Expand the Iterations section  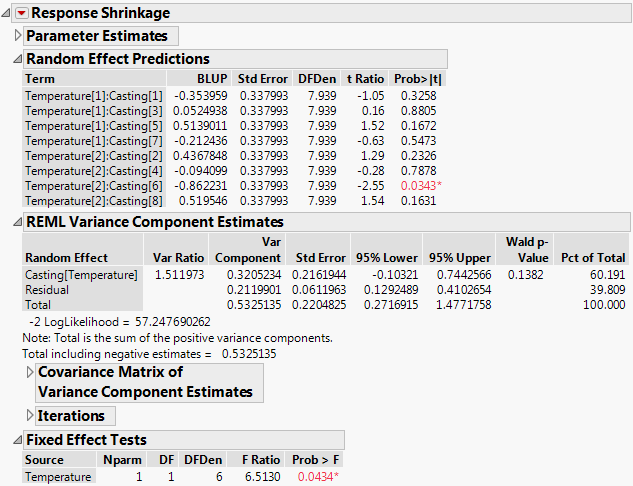[x=30, y=415]
